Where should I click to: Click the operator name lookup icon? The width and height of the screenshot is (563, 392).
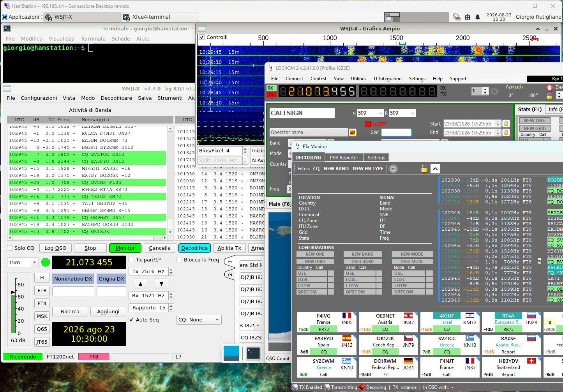(353, 132)
